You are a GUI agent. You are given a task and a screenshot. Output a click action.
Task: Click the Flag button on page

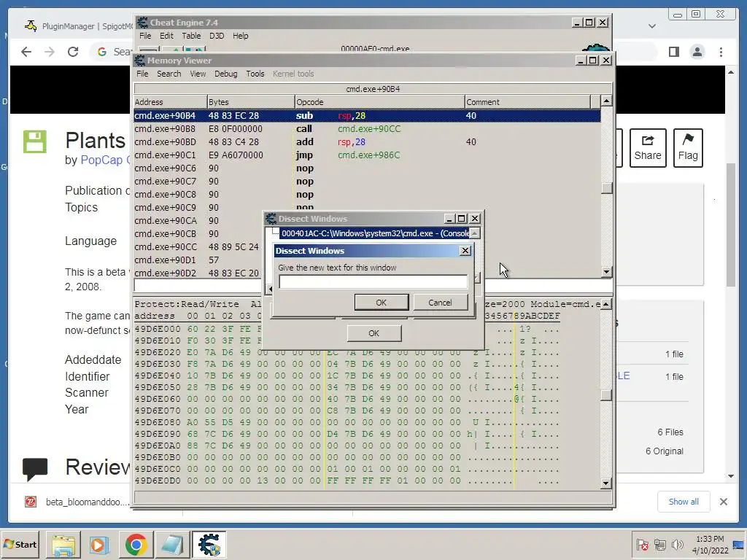pos(688,148)
